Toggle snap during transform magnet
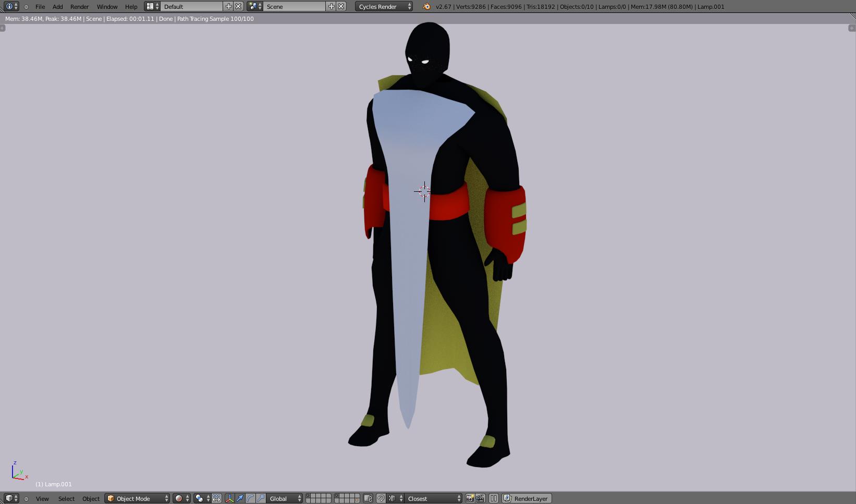Viewport: 856px width, 504px height. (x=381, y=498)
